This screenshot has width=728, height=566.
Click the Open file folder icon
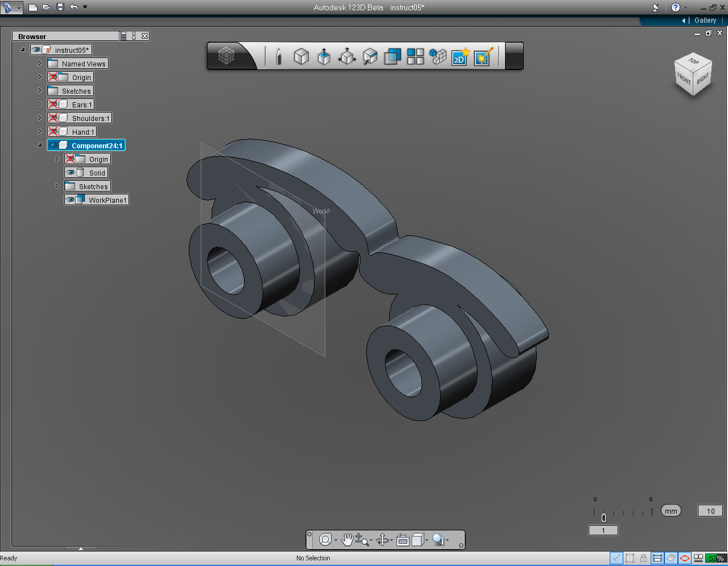click(x=47, y=7)
